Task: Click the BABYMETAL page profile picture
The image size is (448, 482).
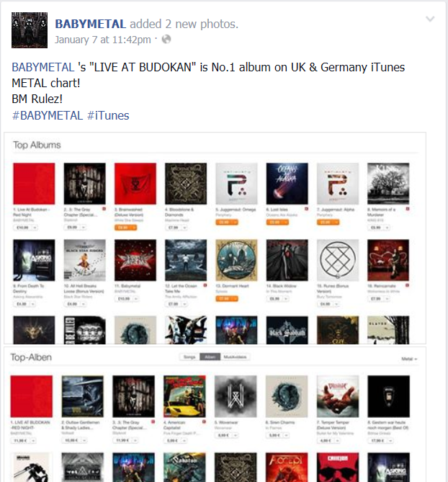Action: 30,30
